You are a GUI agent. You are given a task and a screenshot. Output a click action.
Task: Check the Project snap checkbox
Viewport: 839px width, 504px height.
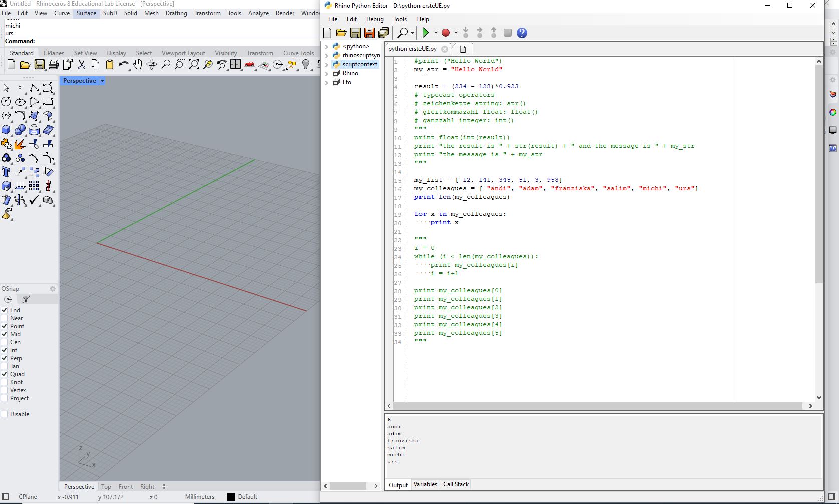click(x=5, y=398)
